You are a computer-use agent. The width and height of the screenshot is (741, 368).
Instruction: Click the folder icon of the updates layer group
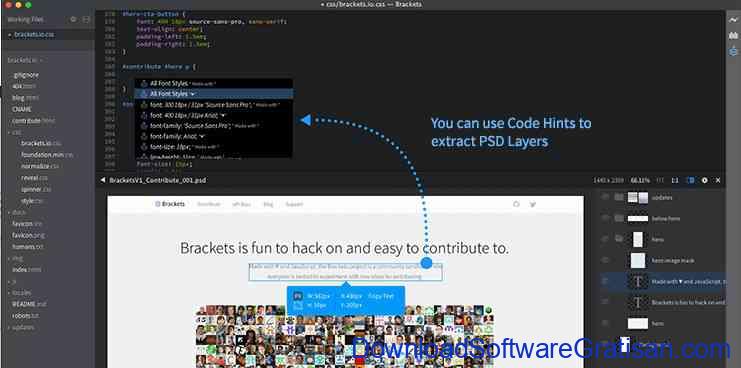click(x=619, y=197)
